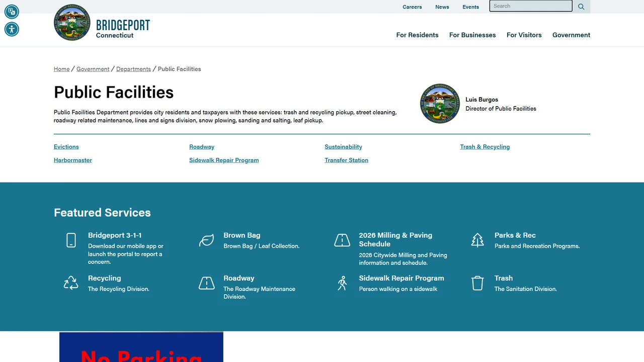
Task: Click the No Parking banner image
Action: [141, 347]
